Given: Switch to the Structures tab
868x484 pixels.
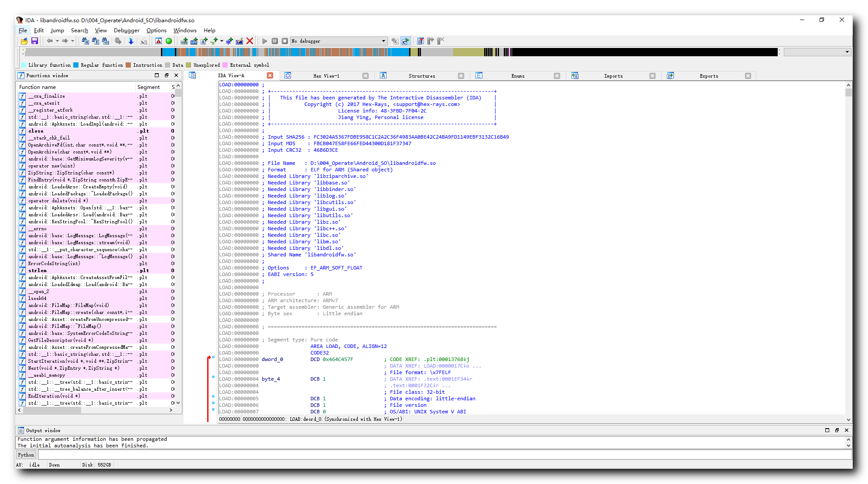Looking at the screenshot, I should (421, 75).
